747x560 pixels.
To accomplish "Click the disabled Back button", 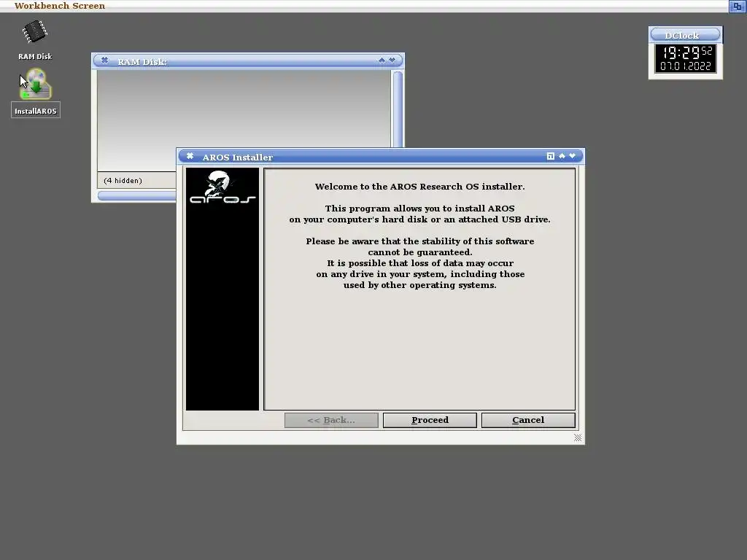I will pyautogui.click(x=331, y=420).
